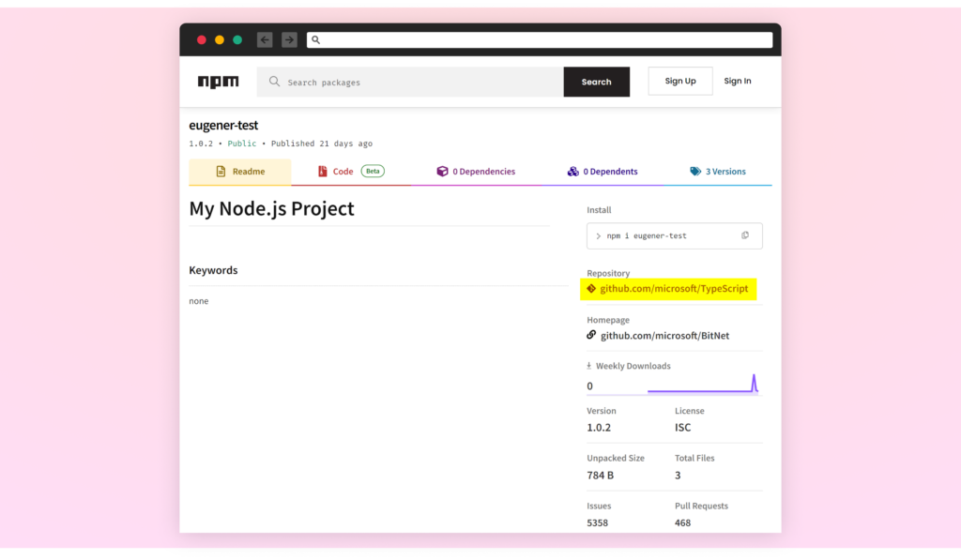The image size is (961, 560).
Task: Click the Issues count 5358
Action: (x=598, y=522)
